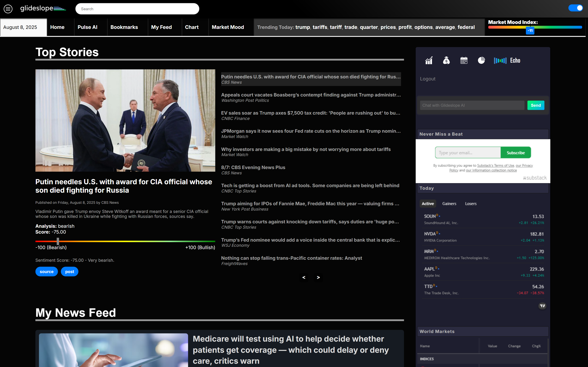Click Chat with Glideslope AI field

(x=472, y=105)
